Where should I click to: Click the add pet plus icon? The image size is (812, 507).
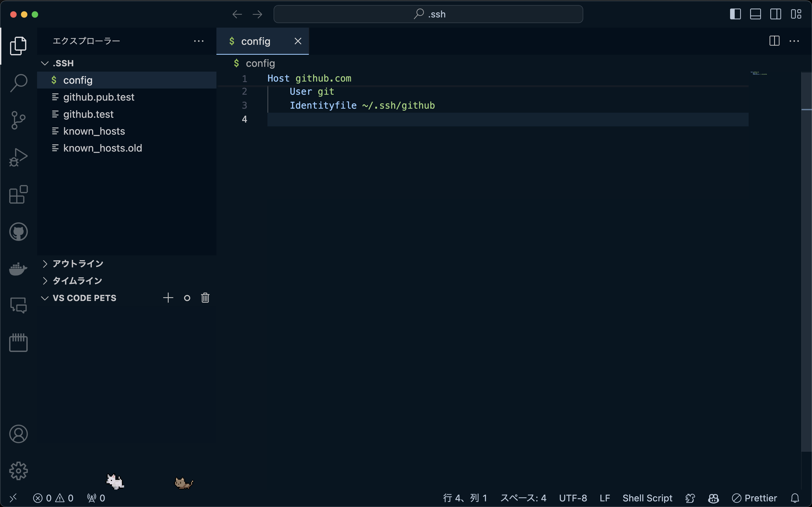pyautogui.click(x=168, y=298)
